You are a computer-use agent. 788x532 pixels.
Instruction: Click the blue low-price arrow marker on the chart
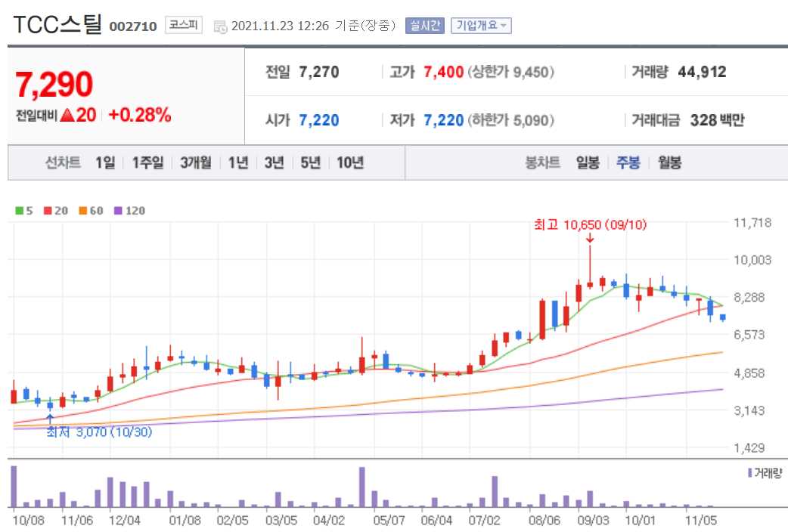click(x=50, y=416)
